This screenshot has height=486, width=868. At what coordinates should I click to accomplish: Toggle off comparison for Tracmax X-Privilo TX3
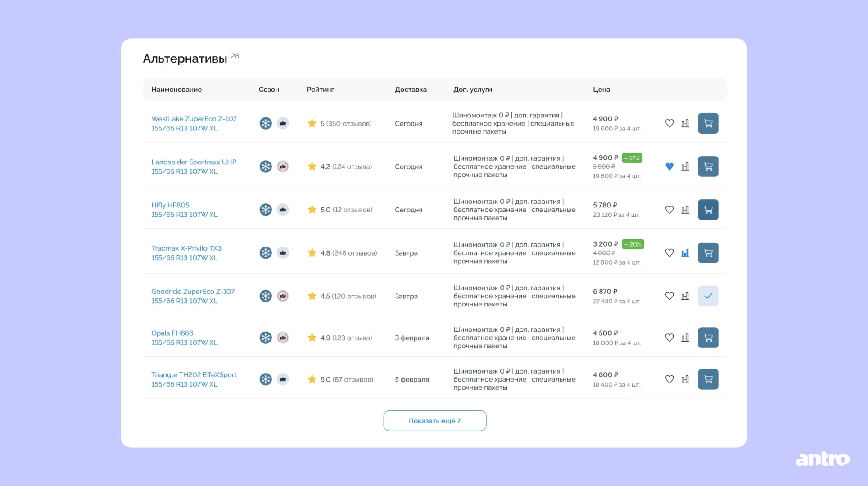685,253
